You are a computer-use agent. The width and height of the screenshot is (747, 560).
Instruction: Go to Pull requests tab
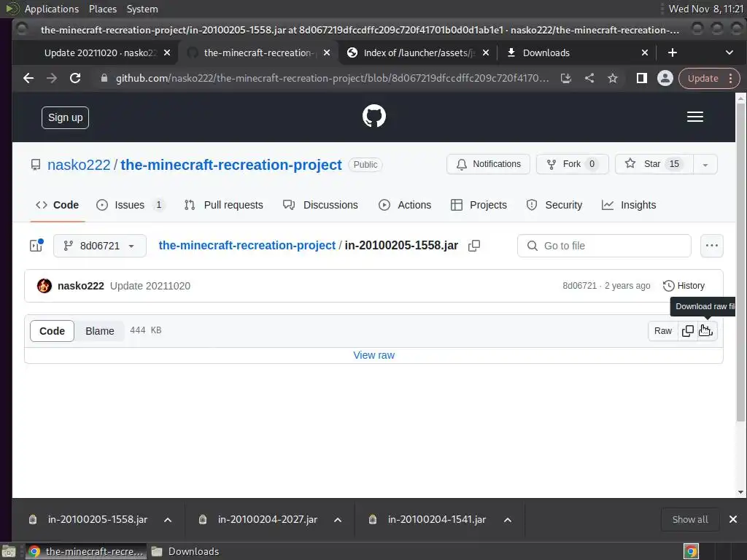(x=224, y=205)
